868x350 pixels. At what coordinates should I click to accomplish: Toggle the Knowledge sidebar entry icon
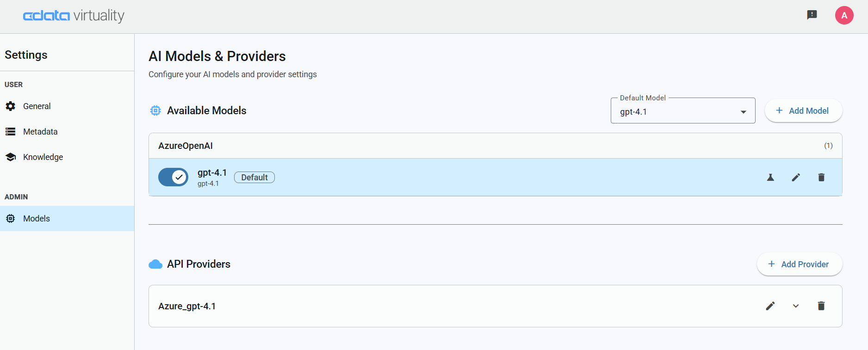point(10,157)
